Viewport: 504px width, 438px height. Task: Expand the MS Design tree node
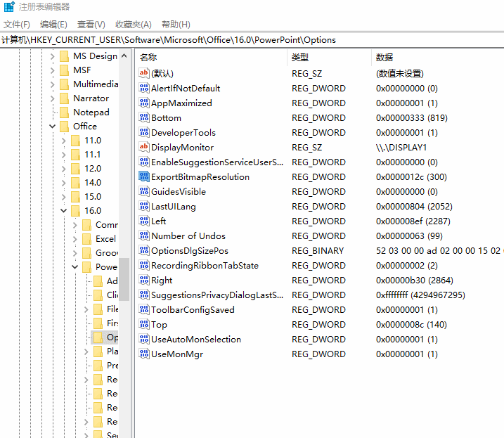(x=53, y=56)
